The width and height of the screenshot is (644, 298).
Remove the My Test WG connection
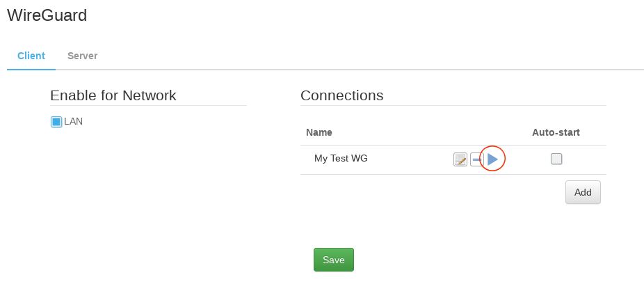[x=476, y=159]
